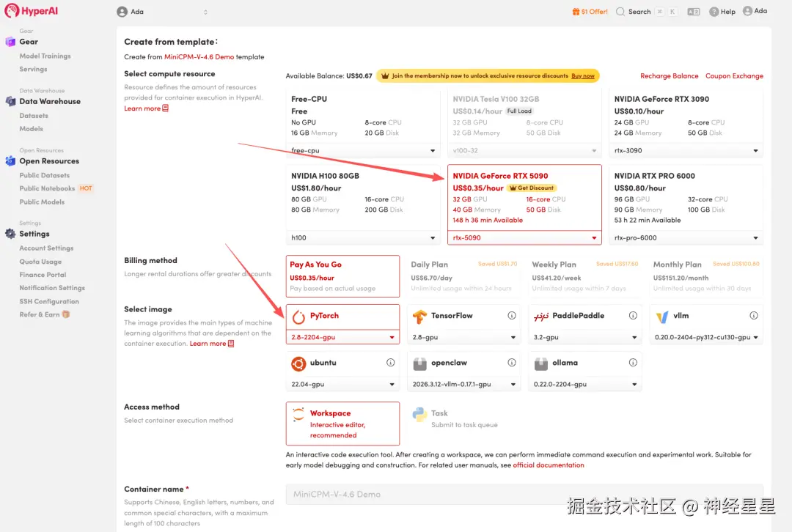The width and height of the screenshot is (792, 532).
Task: Choose the Monthly Plan billing option
Action: tap(706, 276)
